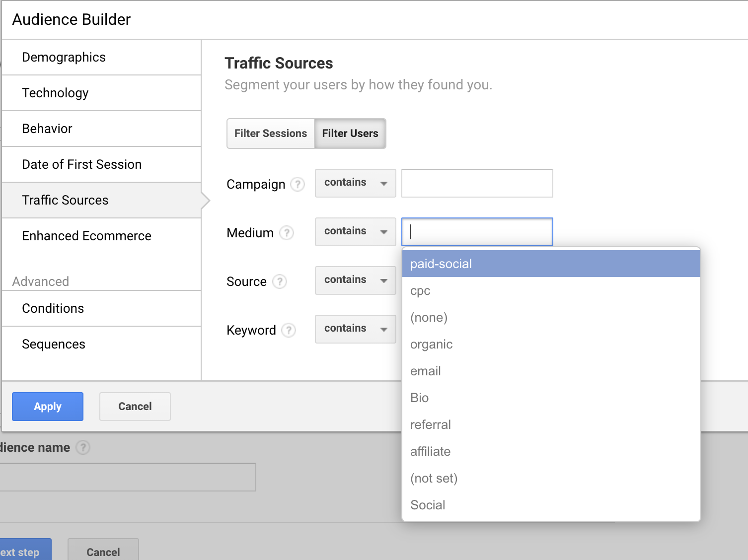Click the Keyword help question-mark icon
748x560 pixels.
289,330
